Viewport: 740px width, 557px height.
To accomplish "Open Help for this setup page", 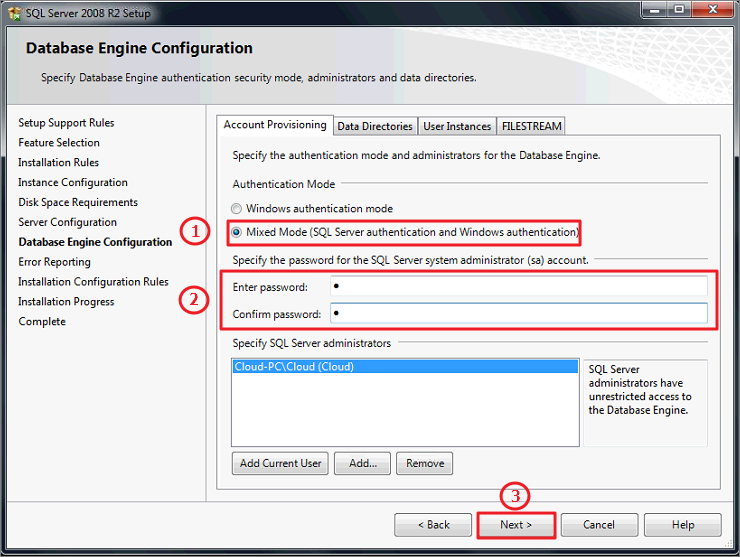I will (683, 525).
